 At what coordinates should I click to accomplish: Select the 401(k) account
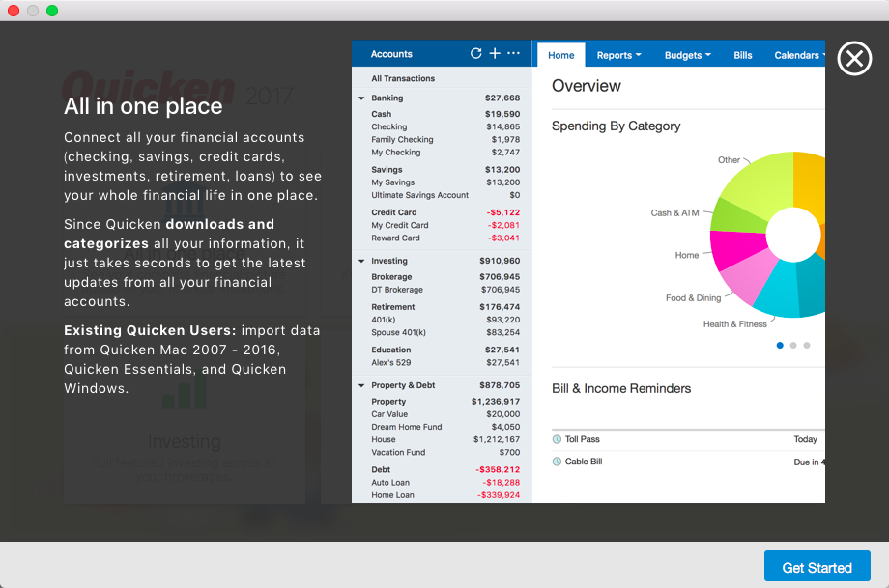click(x=441, y=320)
